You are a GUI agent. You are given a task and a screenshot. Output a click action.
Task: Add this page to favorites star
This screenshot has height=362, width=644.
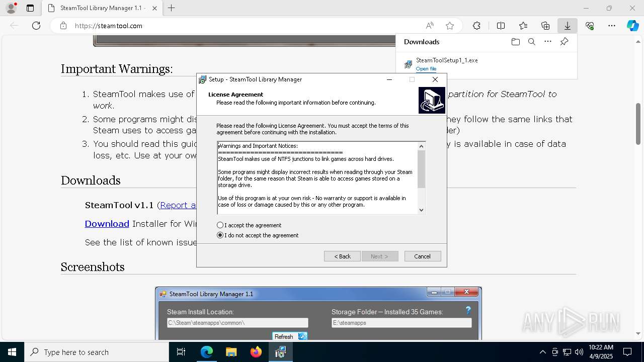pos(450,26)
